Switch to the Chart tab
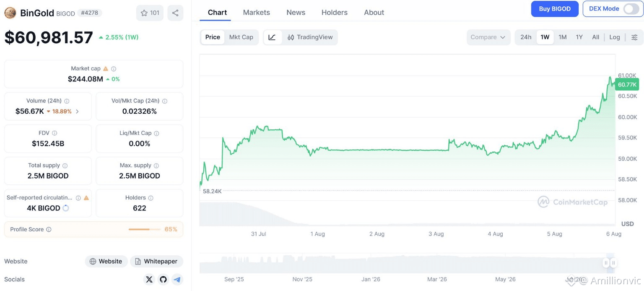Viewport: 644px width, 291px height. tap(217, 13)
